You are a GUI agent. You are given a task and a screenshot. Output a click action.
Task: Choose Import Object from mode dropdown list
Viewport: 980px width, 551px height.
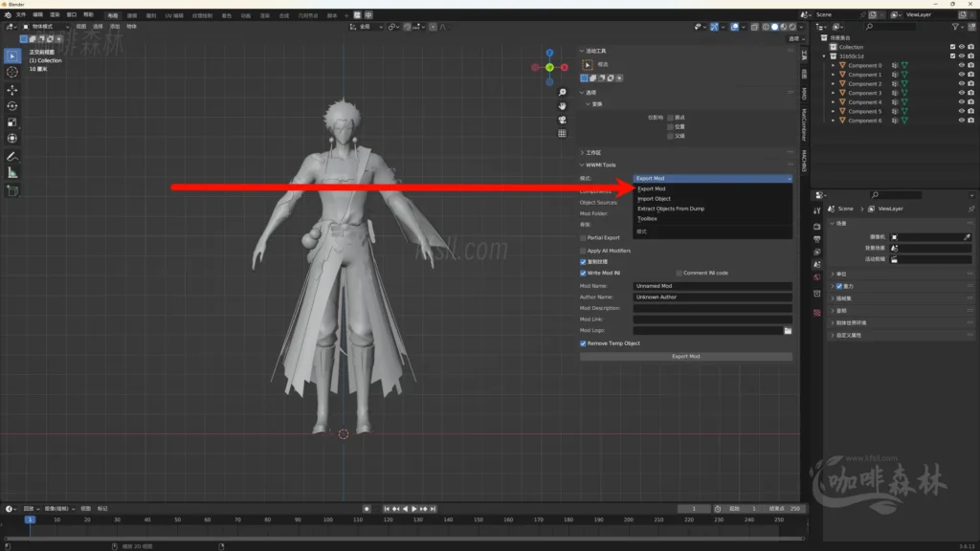(x=655, y=199)
